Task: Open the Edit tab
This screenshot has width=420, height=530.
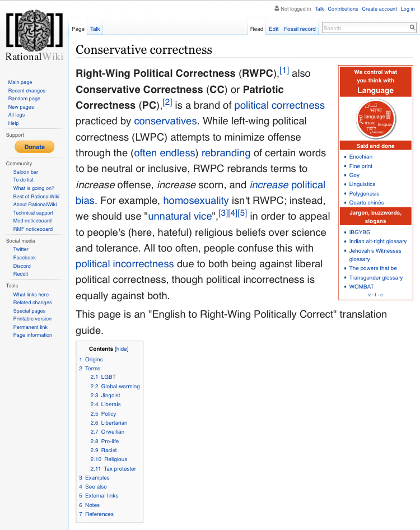Action: click(274, 29)
